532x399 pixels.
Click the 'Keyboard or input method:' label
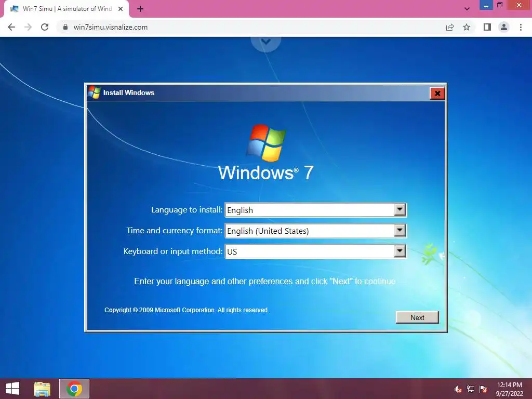[173, 251]
